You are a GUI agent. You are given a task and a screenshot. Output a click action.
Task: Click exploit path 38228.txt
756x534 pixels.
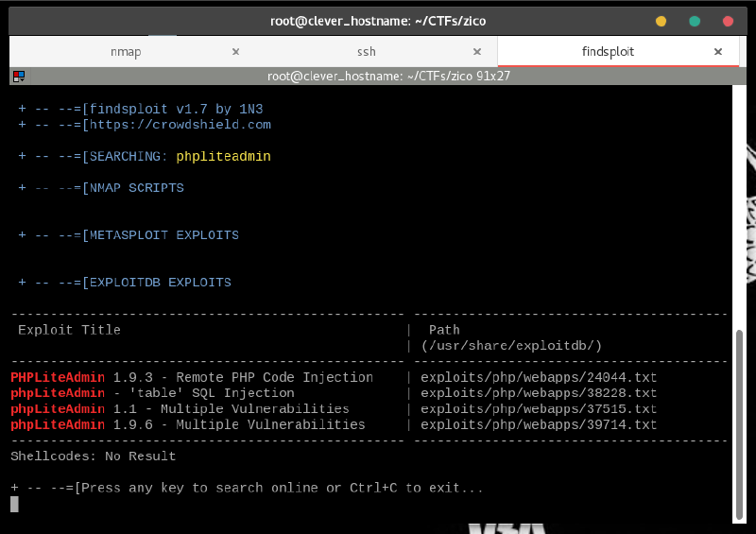point(539,393)
